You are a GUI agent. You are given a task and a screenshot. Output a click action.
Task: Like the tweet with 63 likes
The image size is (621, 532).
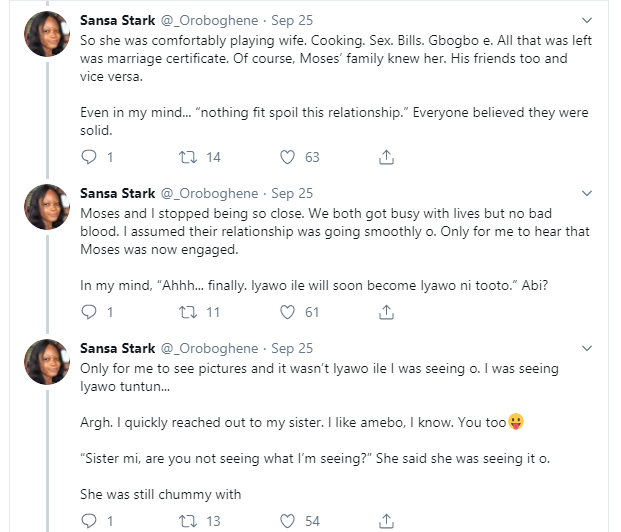coord(288,157)
